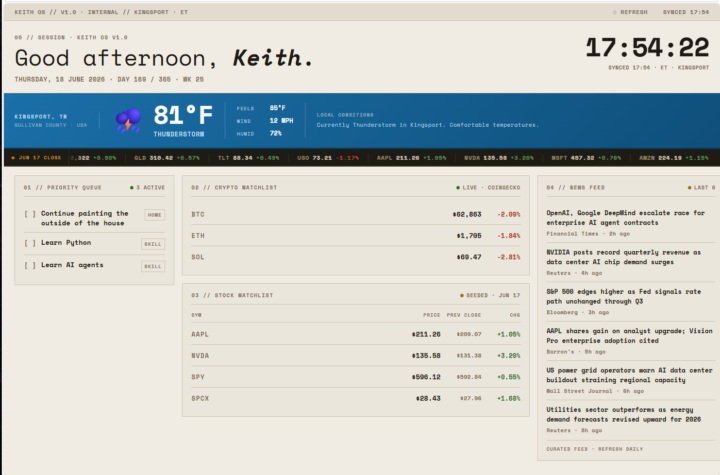
Task: Select SPCX row in stock watchlist
Action: 356,398
